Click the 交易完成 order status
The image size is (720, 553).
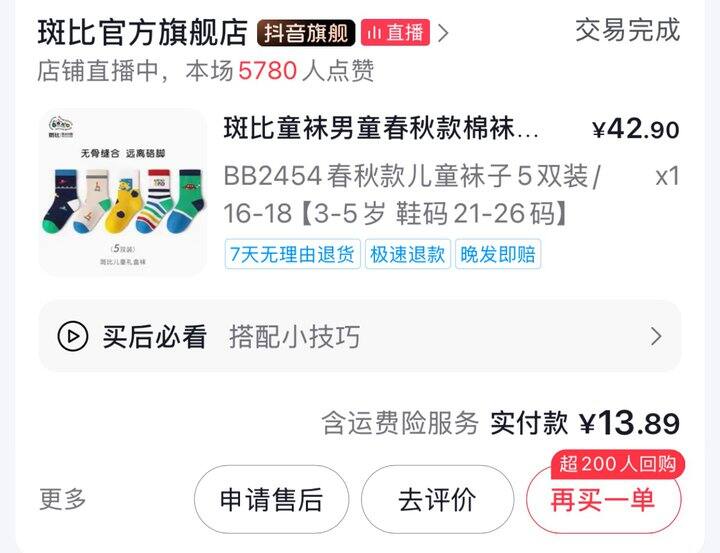click(x=628, y=30)
